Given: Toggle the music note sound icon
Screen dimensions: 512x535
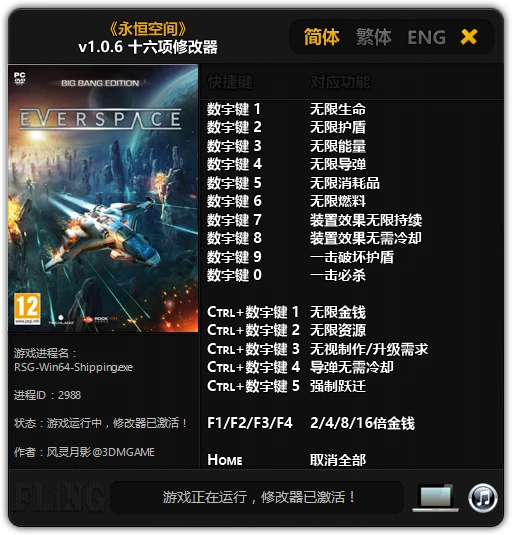Looking at the screenshot, I should point(483,498).
